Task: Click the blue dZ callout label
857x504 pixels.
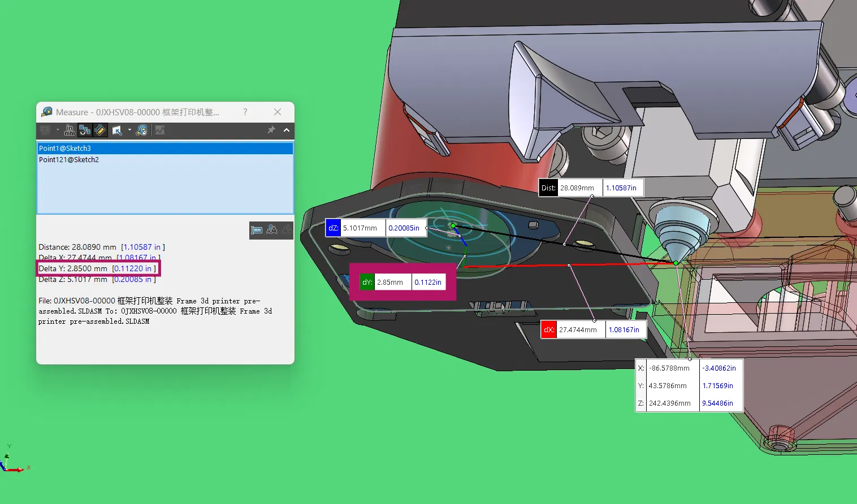Action: click(x=334, y=228)
